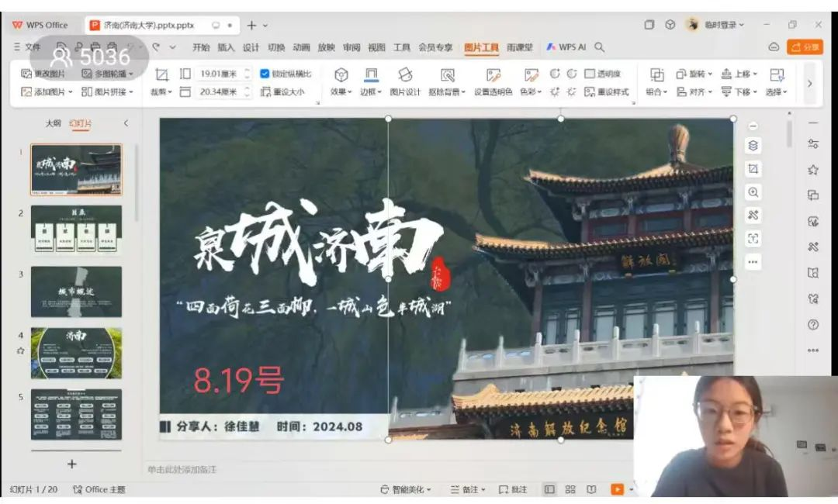
Task: Click the Office 主题 button in status bar
Action: 99,489
